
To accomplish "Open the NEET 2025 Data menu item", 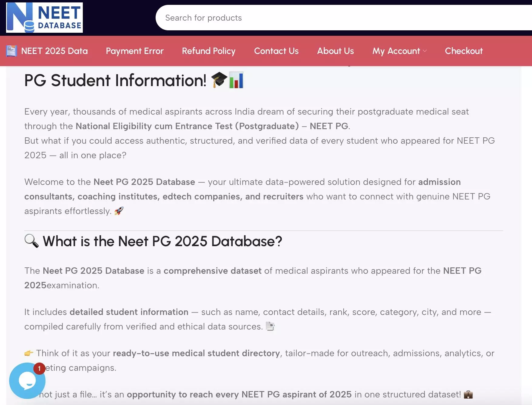I will (x=55, y=51).
